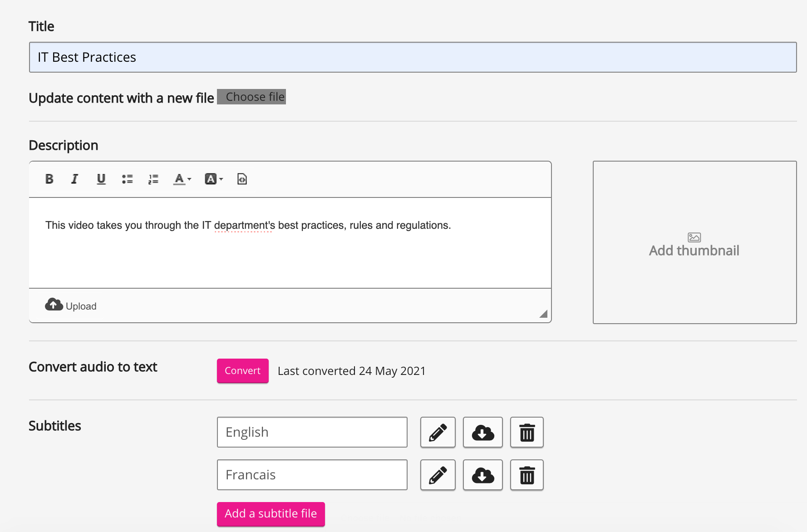Toggle bold formatting in description editor
The height and width of the screenshot is (532, 807).
click(x=49, y=179)
